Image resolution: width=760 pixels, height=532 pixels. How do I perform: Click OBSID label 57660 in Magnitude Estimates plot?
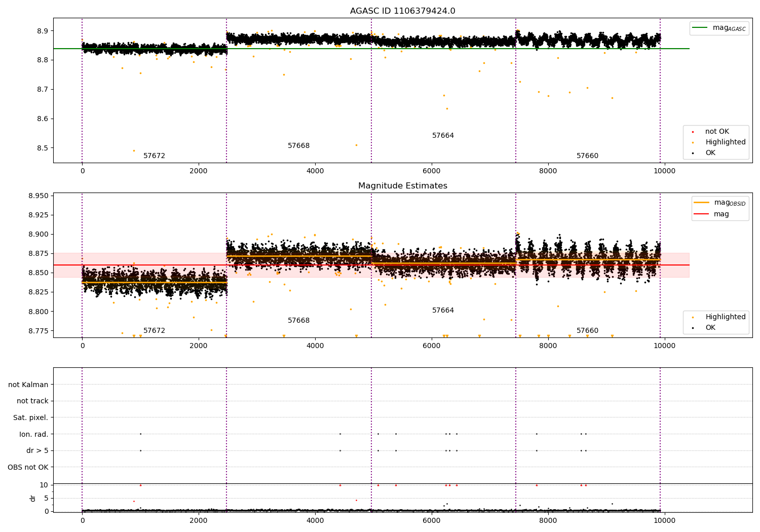pos(587,331)
